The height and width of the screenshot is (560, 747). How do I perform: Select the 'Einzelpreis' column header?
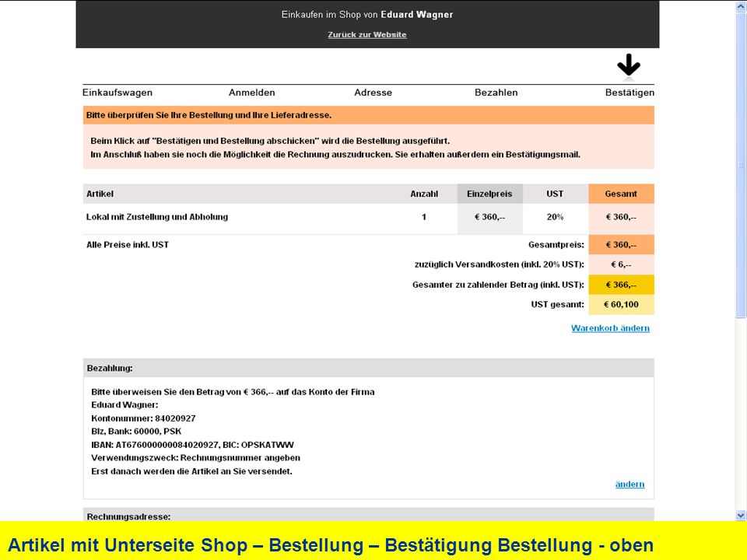point(489,194)
